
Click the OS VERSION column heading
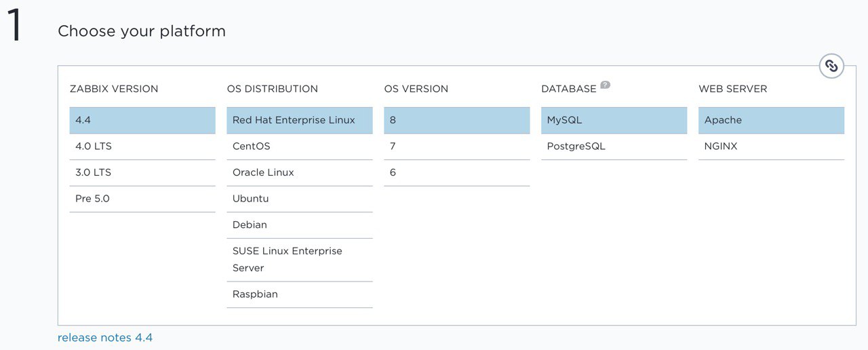[x=416, y=89]
